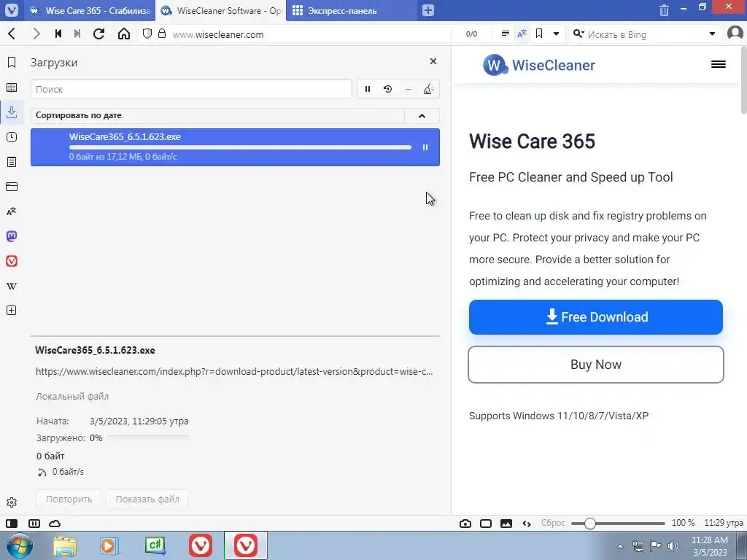
Task: Click the address bar URL field
Action: pyautogui.click(x=309, y=34)
